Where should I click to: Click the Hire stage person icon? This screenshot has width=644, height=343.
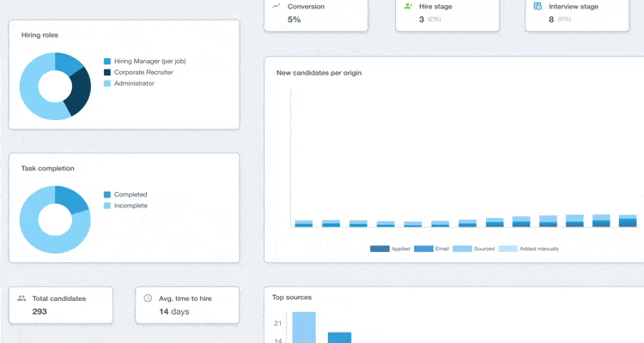408,6
